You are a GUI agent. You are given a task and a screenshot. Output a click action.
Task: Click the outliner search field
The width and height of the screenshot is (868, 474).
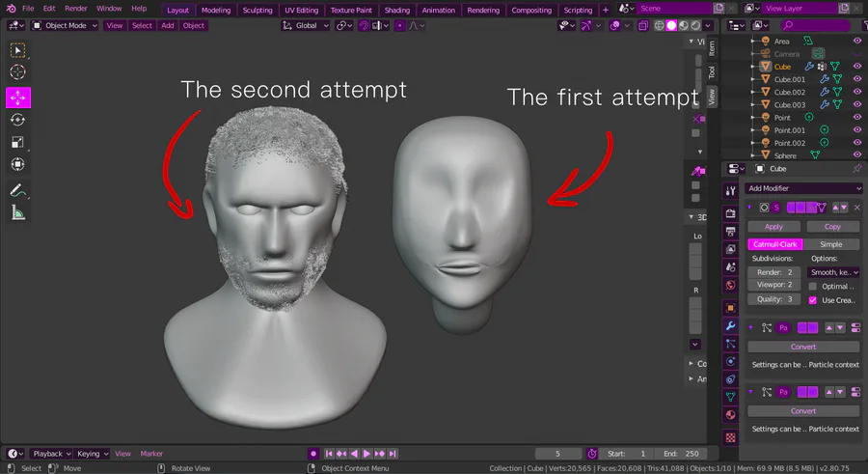click(814, 25)
